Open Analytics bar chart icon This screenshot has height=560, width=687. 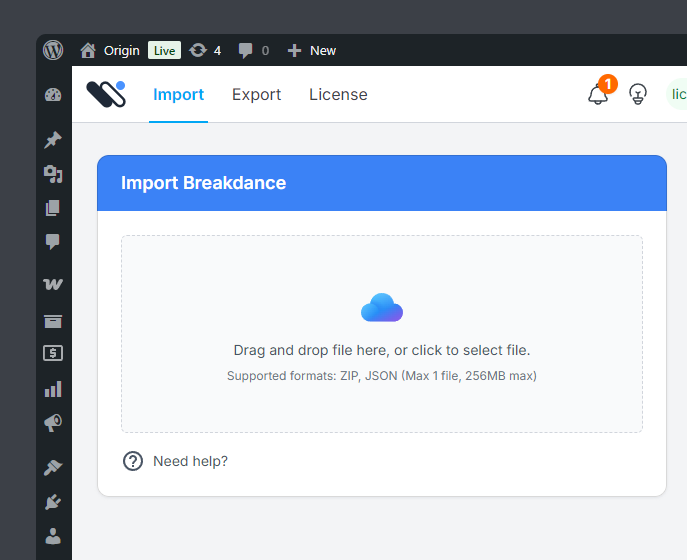53,389
